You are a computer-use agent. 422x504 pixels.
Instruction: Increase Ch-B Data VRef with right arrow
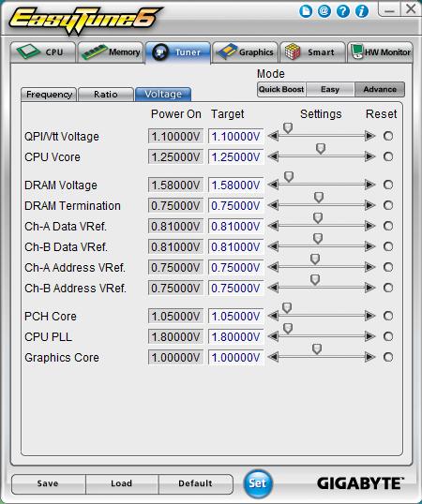370,246
